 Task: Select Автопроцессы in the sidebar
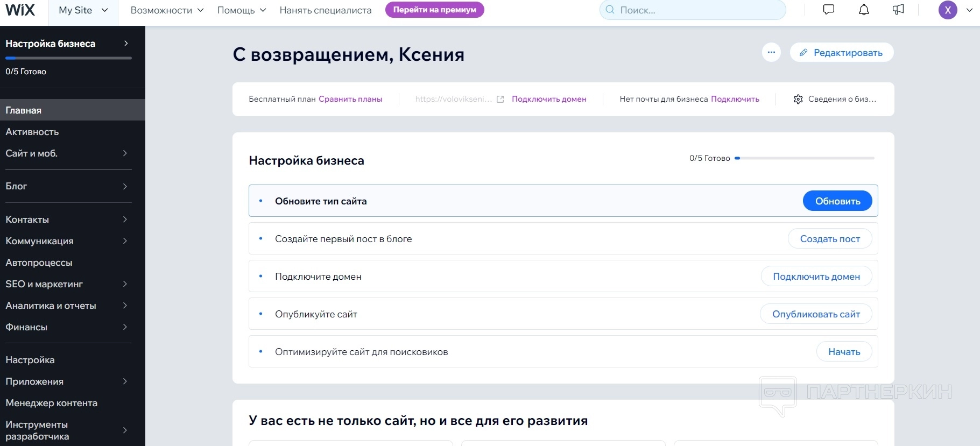click(x=39, y=263)
